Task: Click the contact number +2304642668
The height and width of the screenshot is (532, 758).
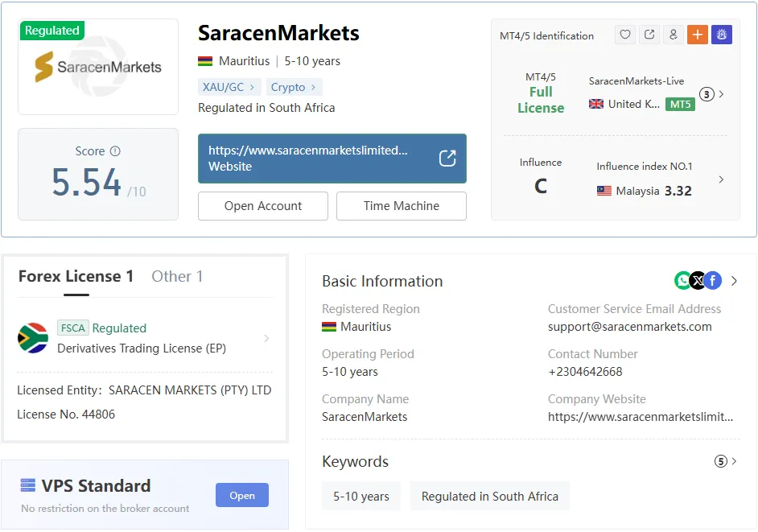Action: [x=585, y=372]
